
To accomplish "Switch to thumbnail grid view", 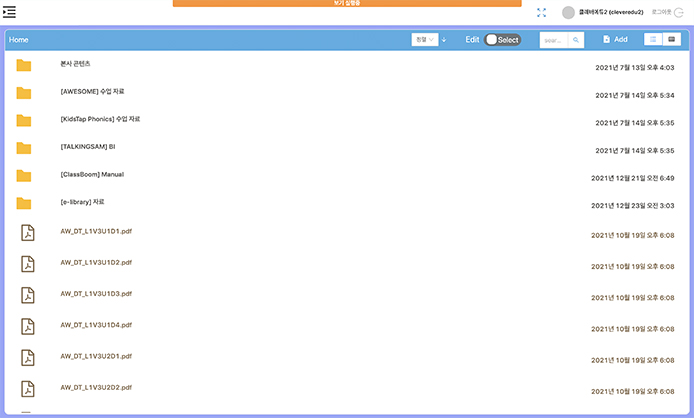I will pyautogui.click(x=673, y=39).
